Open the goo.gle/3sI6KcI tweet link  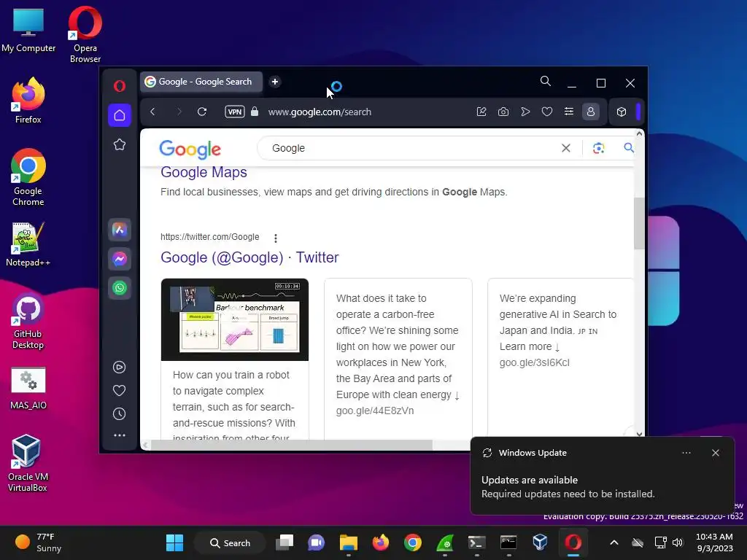[535, 363]
